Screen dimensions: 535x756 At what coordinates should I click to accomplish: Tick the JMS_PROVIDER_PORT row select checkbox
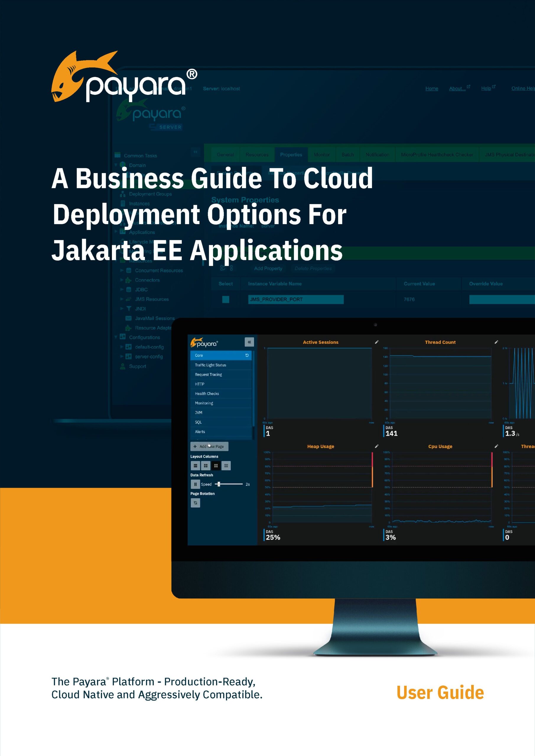coord(226,299)
